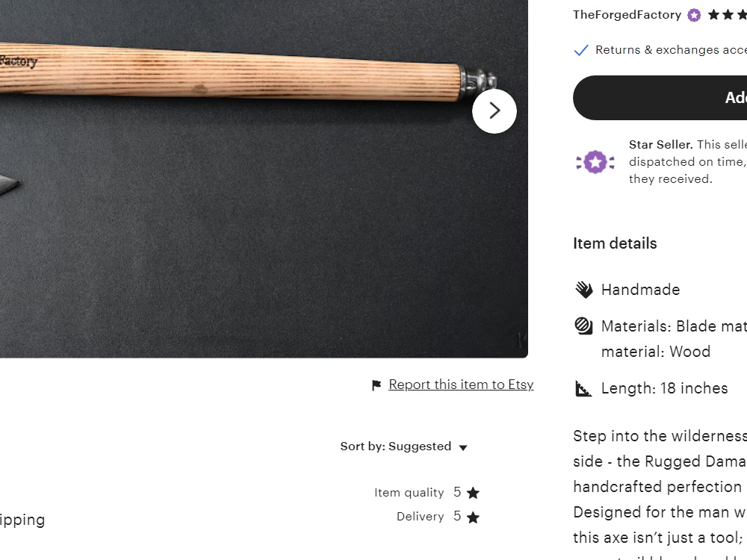Click the Returns & exchanges accepted text
Screen dimensions: 747x560
click(x=672, y=50)
